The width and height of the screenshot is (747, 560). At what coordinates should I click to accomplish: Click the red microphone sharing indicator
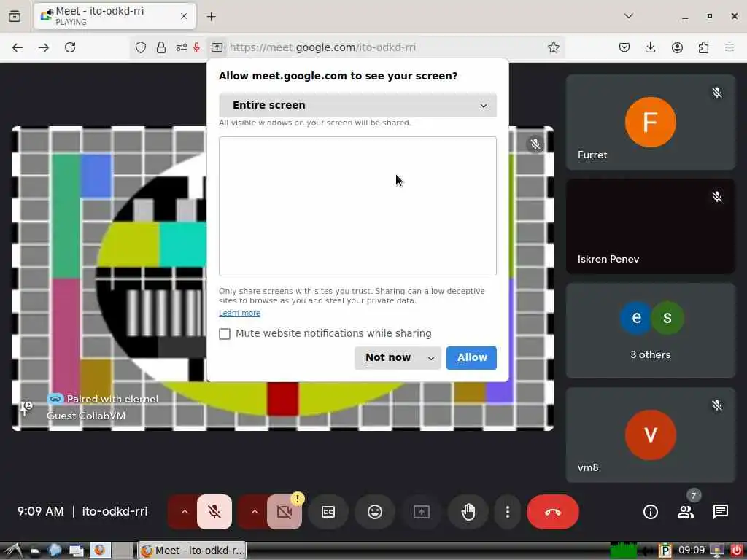click(x=196, y=47)
